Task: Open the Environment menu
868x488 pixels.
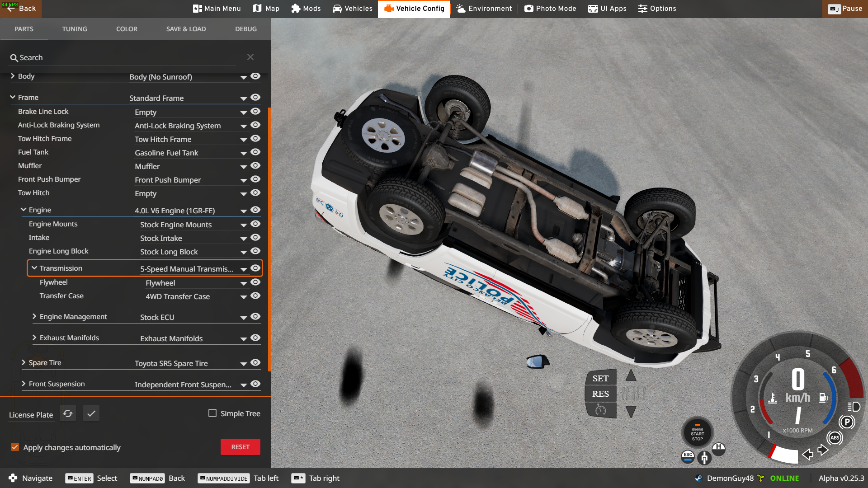Action: tap(484, 9)
